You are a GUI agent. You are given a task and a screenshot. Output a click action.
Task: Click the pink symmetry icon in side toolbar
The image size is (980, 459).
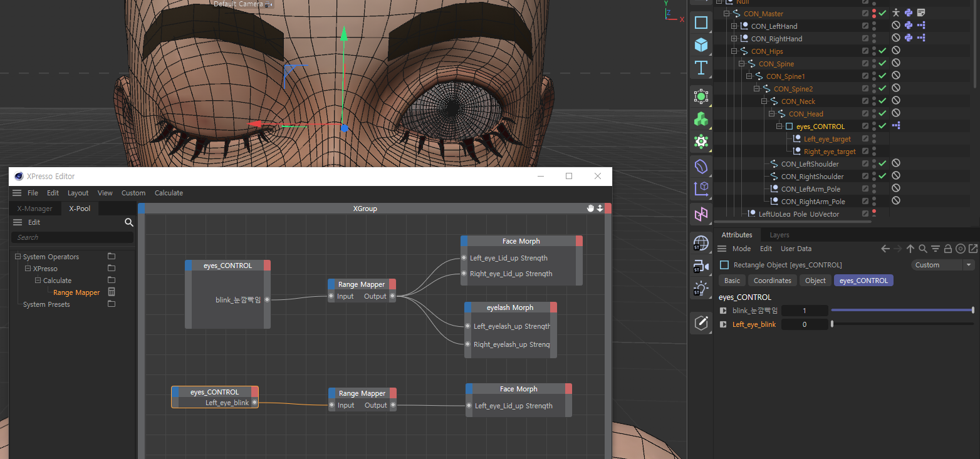point(701,215)
